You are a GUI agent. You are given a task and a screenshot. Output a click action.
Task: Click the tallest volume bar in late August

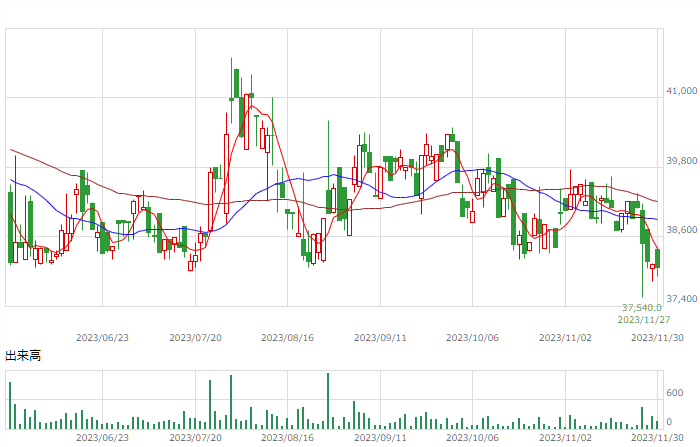tap(328, 401)
